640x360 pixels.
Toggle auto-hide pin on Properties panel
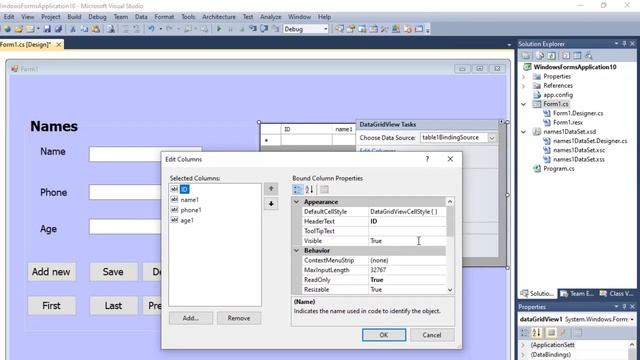tap(624, 307)
